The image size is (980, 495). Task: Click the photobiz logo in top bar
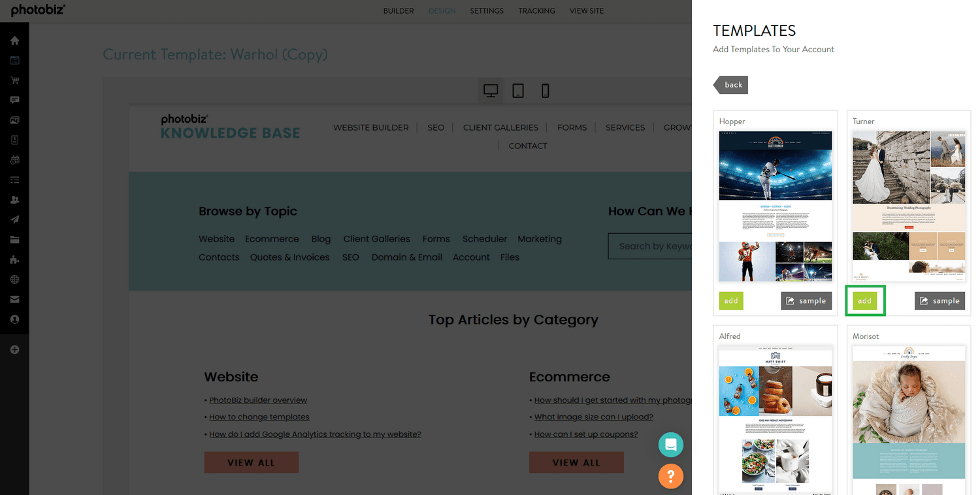tap(38, 10)
